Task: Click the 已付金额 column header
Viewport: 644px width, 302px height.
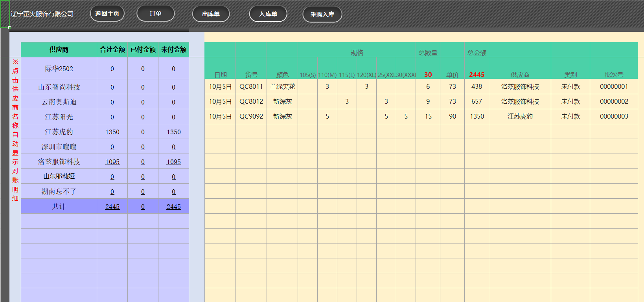Action: point(143,50)
